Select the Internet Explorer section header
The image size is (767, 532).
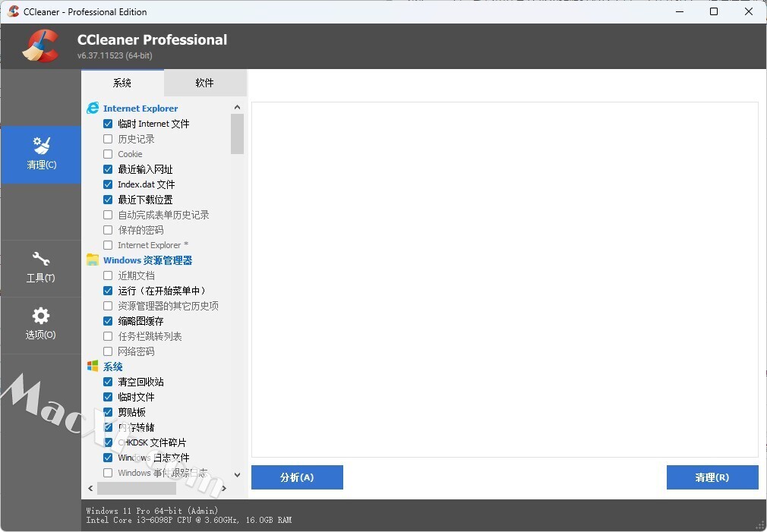coord(140,109)
